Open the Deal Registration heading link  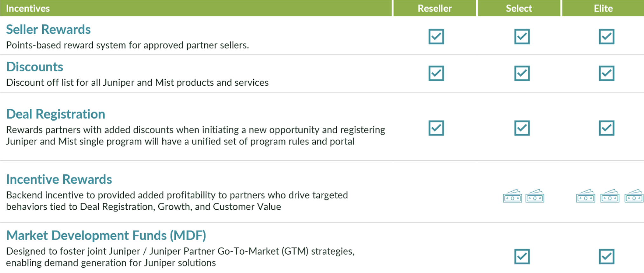(x=56, y=114)
